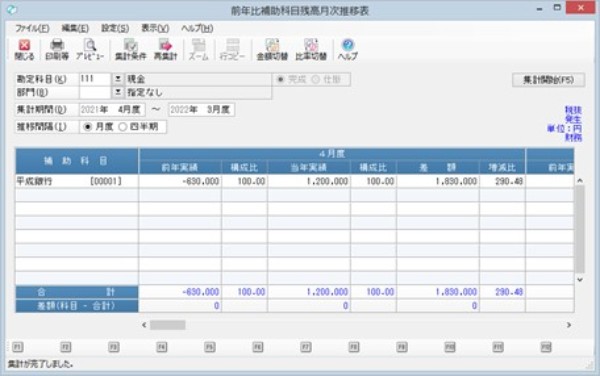The height and width of the screenshot is (376, 600).
Task: Click the start period 2021年 4月度 field
Action: [x=112, y=110]
